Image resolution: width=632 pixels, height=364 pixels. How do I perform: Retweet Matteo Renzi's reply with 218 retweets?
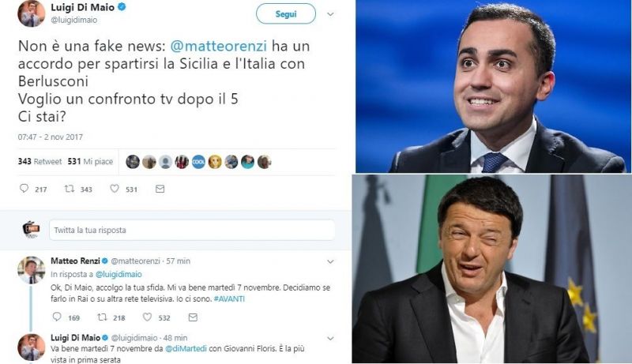[103, 317]
